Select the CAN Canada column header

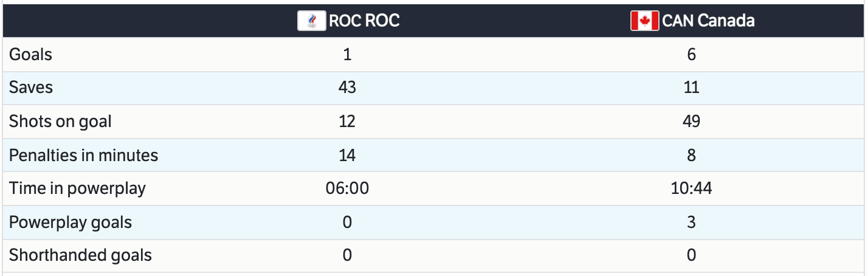(708, 21)
